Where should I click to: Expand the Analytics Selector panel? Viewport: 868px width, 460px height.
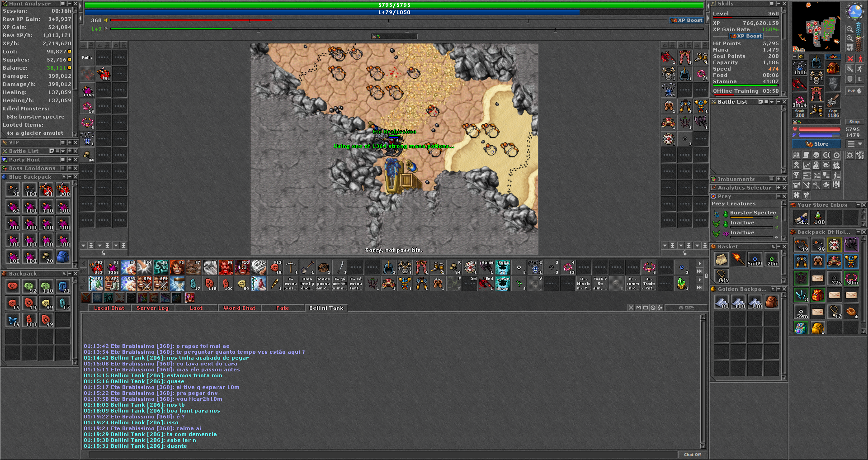pyautogui.click(x=778, y=188)
